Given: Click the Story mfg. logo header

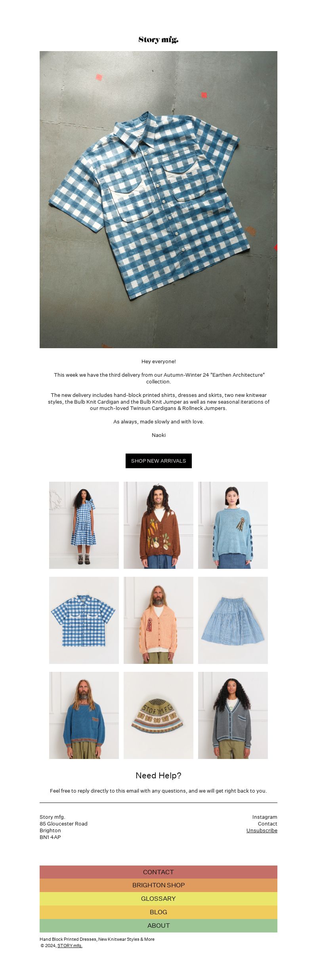Looking at the screenshot, I should tap(158, 40).
